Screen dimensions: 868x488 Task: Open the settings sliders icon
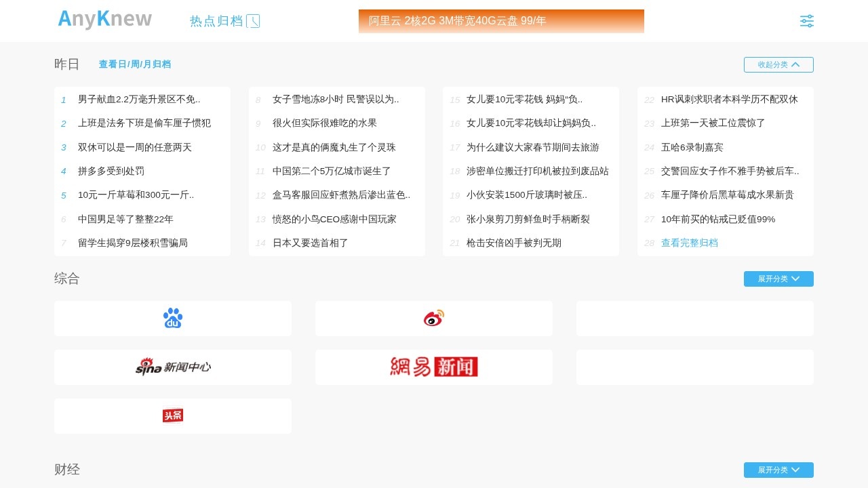[x=806, y=21]
